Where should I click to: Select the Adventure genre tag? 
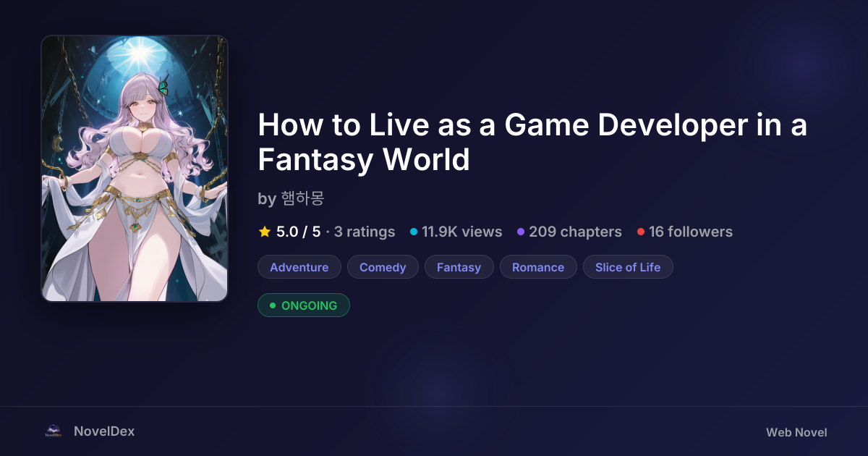299,267
